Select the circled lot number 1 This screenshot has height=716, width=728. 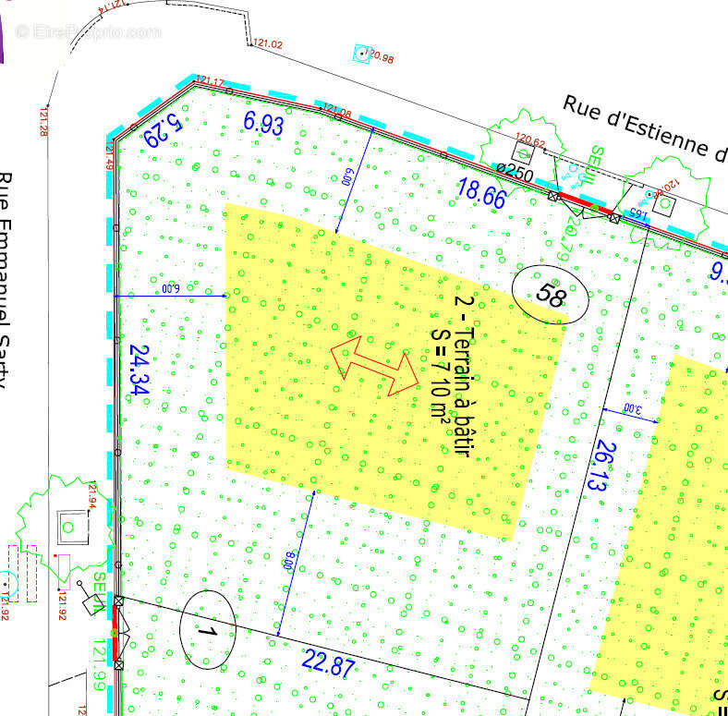[x=207, y=629]
